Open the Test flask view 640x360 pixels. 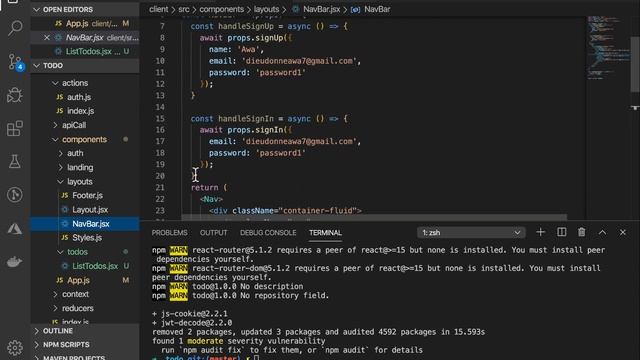coord(15,161)
